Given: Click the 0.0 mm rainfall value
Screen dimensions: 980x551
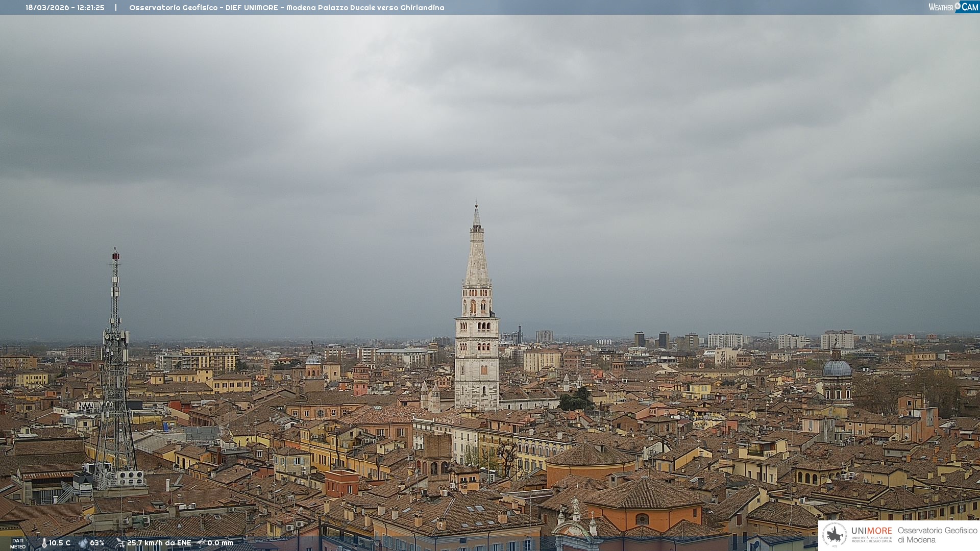Looking at the screenshot, I should [x=220, y=543].
